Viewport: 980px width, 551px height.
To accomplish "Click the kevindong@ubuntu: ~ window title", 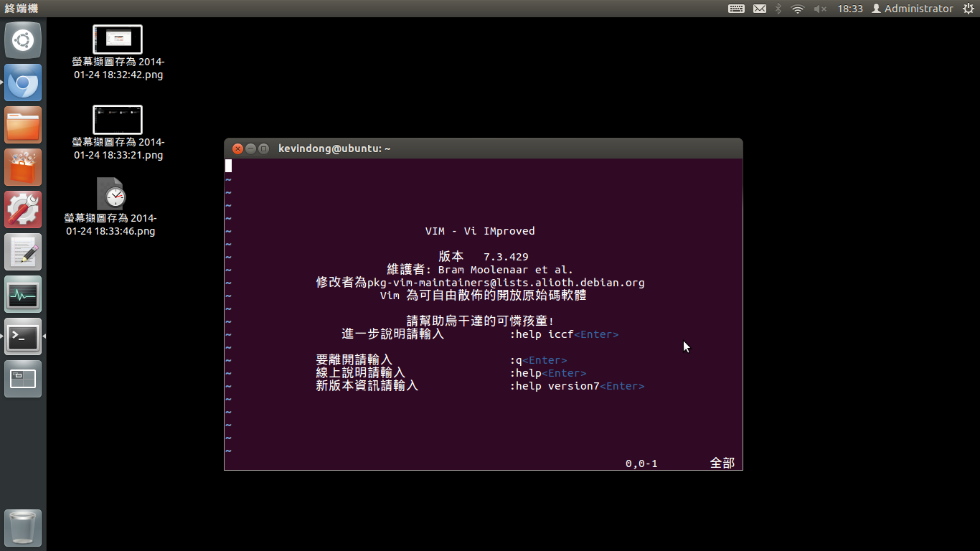I will pyautogui.click(x=334, y=149).
